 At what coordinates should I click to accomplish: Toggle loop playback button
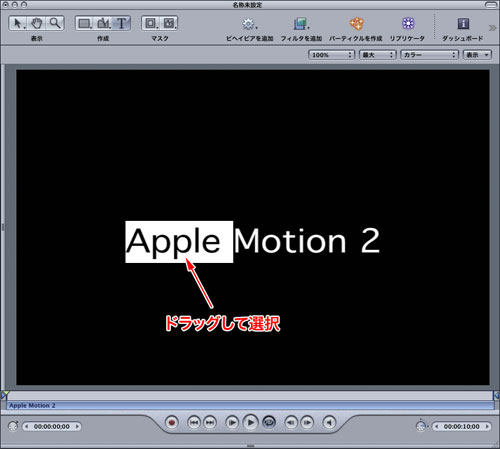pyautogui.click(x=269, y=423)
